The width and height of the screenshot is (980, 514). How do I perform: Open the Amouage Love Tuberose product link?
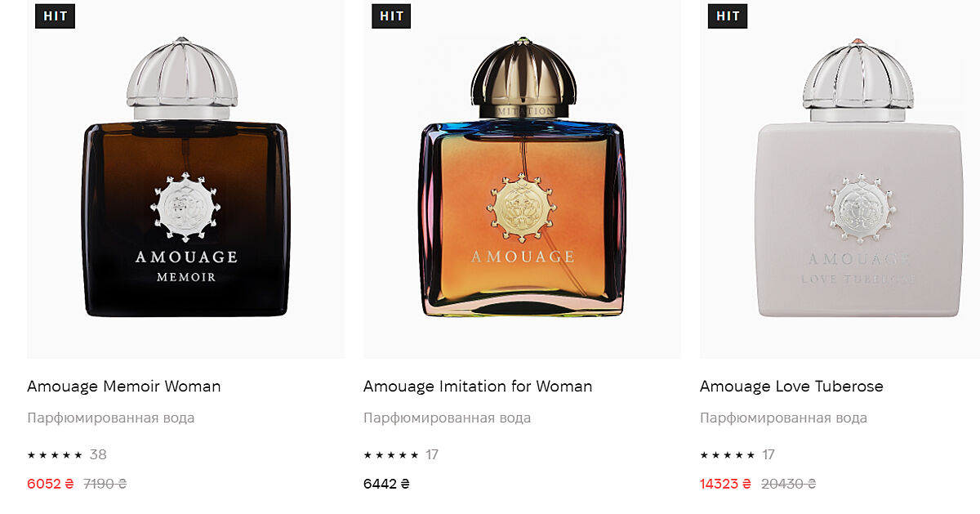[791, 387]
